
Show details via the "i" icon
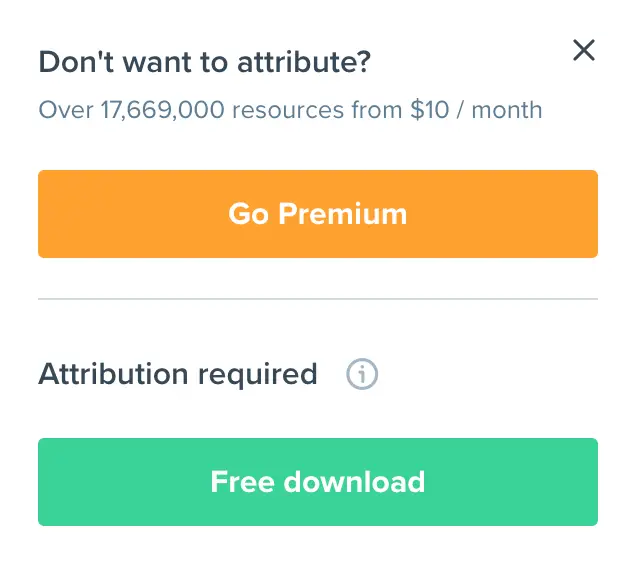coord(362,374)
